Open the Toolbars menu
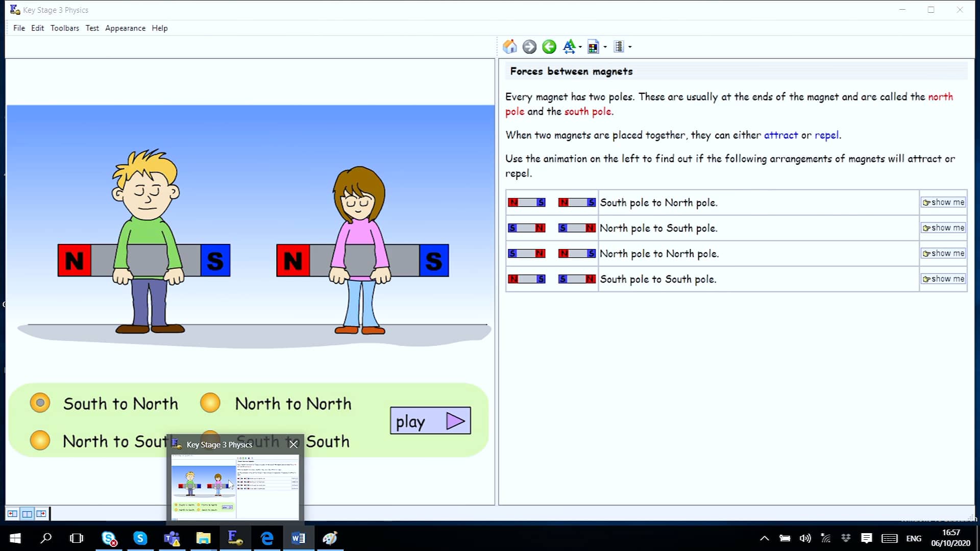Screen dimensions: 980x551 65,28
